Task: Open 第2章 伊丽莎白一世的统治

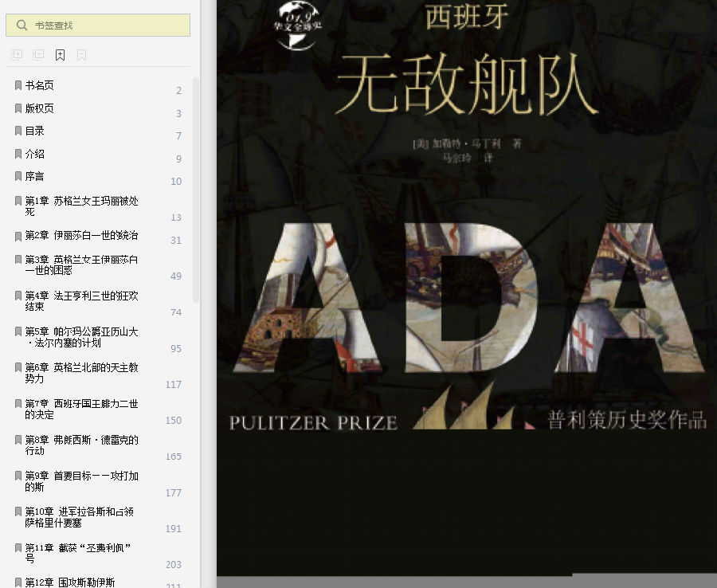Action: [x=81, y=236]
